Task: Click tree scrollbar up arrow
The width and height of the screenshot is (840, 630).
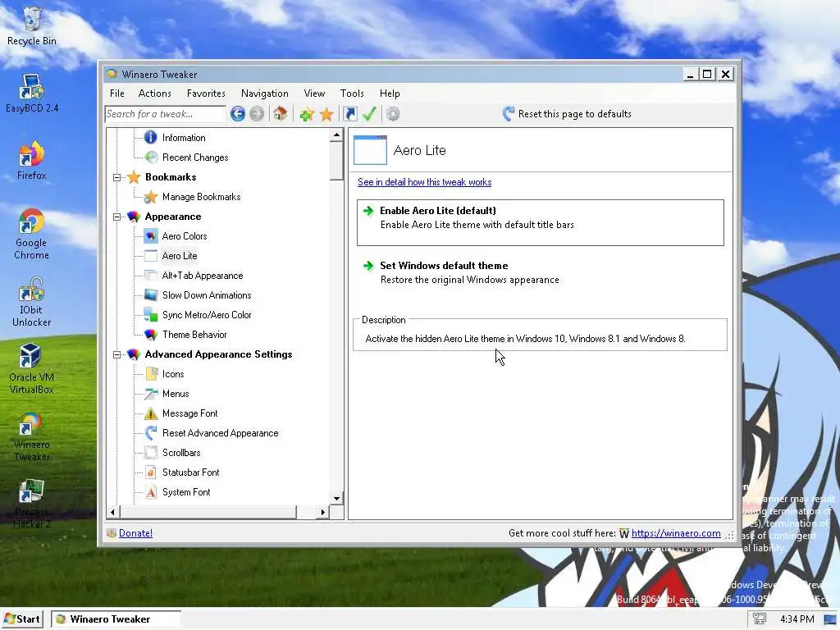Action: point(336,135)
